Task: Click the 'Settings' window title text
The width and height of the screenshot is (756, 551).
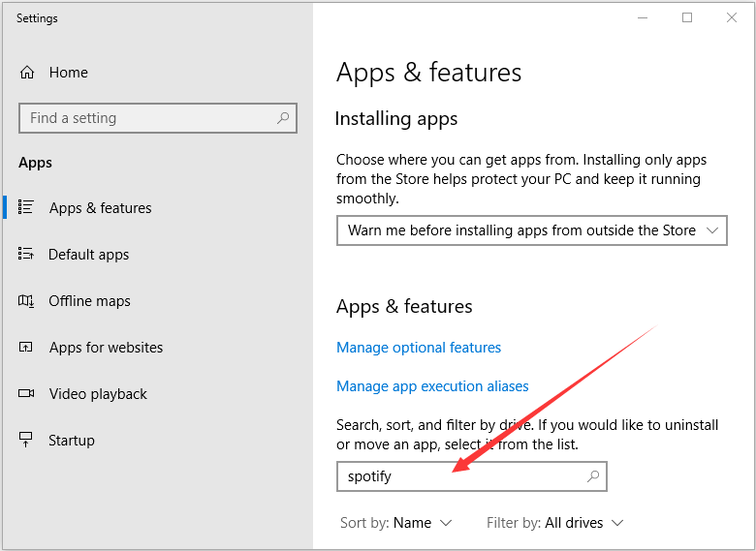Action: [x=37, y=18]
